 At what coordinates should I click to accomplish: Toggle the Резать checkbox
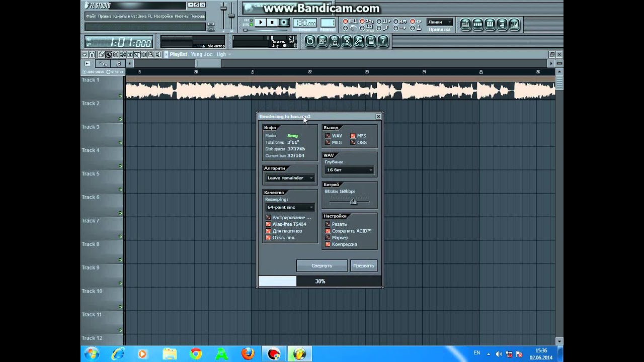click(328, 224)
